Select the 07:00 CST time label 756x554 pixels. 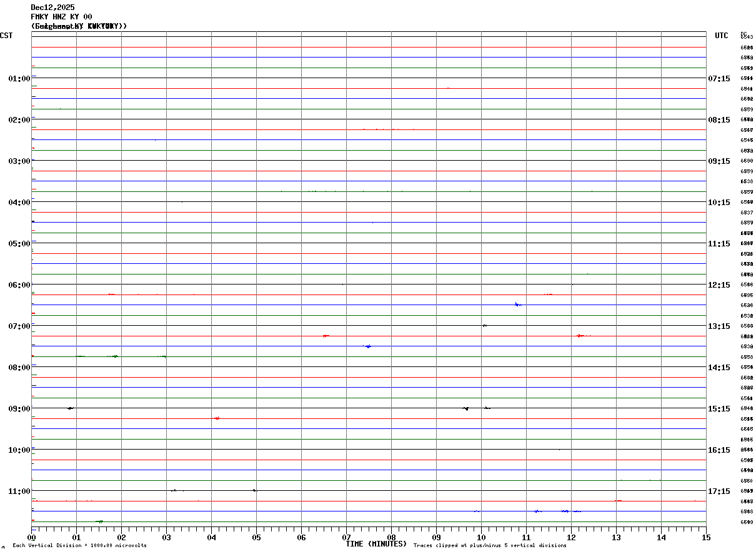click(x=19, y=326)
